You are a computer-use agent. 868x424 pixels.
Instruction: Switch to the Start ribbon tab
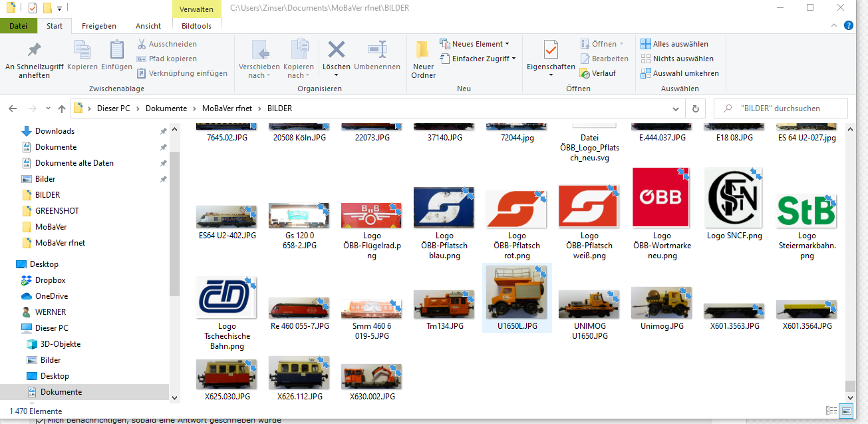pos(55,26)
